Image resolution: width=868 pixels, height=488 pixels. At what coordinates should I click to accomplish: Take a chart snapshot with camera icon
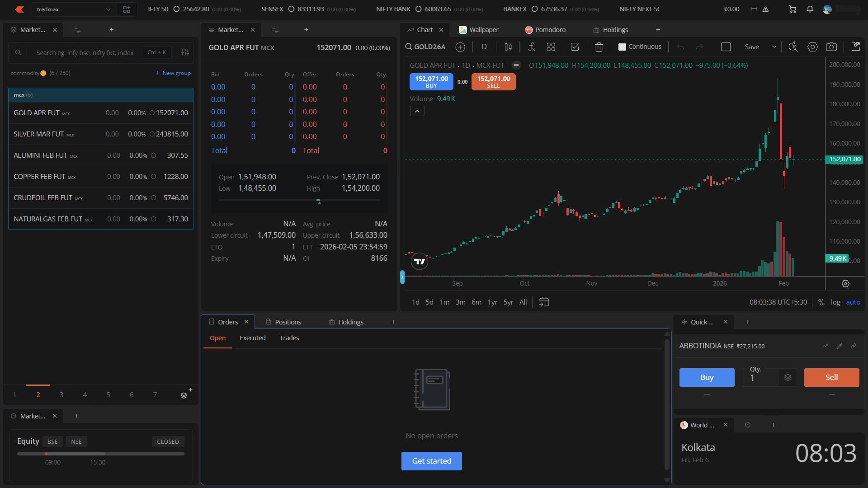coord(831,47)
